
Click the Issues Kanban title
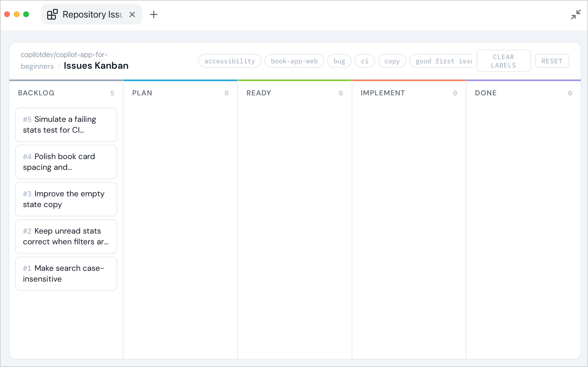(x=96, y=66)
